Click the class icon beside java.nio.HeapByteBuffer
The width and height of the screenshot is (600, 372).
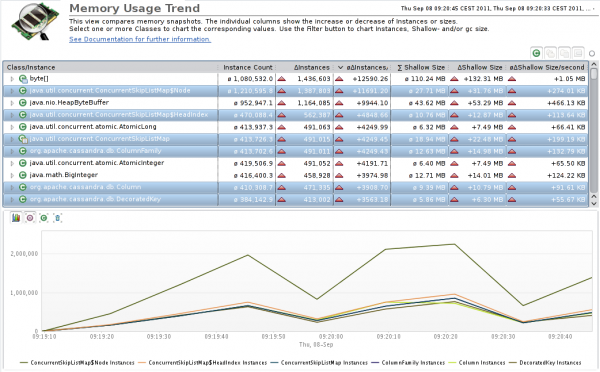pos(23,103)
